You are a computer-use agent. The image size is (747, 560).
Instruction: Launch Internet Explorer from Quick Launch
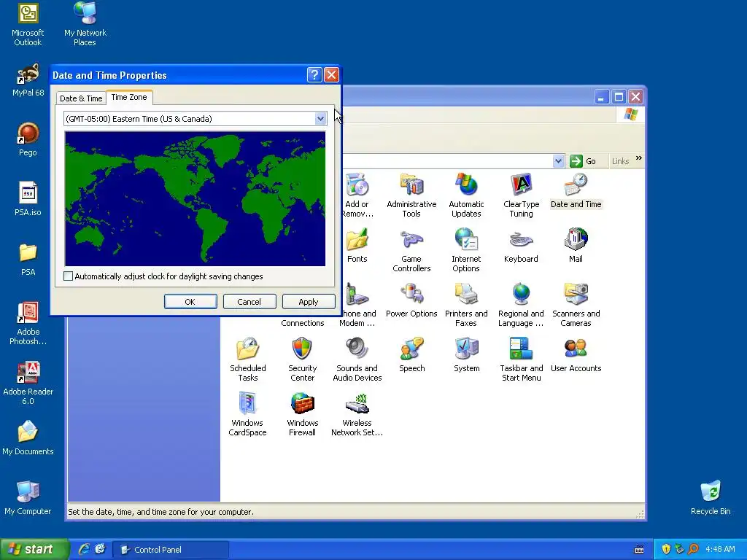pos(84,549)
